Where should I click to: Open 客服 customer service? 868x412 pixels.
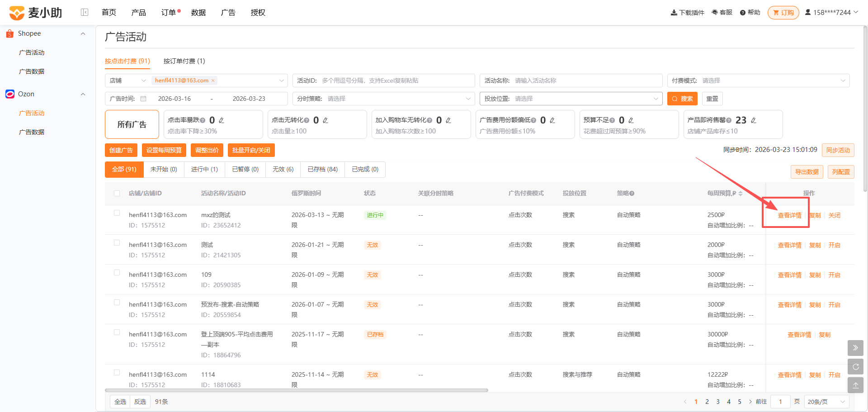(722, 12)
